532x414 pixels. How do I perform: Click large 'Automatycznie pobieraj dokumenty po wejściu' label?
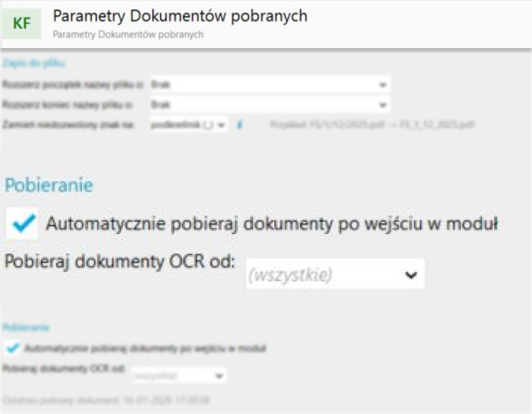pos(272,225)
